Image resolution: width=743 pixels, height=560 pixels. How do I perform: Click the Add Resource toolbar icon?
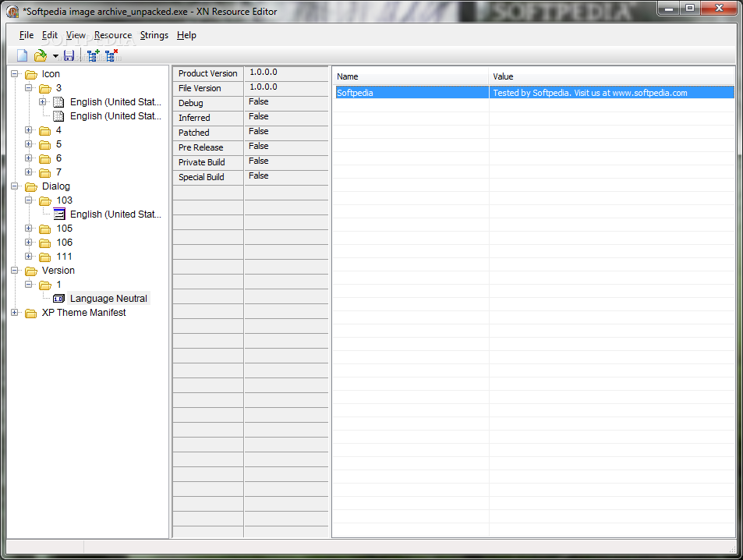click(94, 56)
